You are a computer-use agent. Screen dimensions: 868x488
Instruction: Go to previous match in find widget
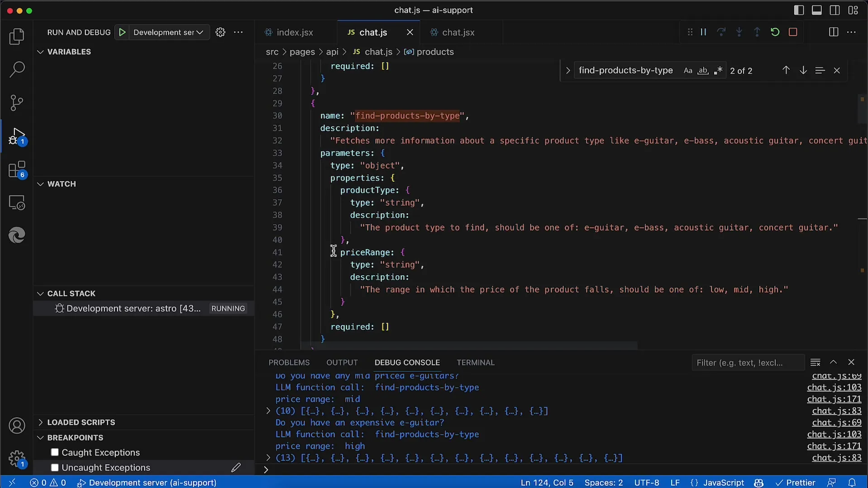pyautogui.click(x=786, y=71)
